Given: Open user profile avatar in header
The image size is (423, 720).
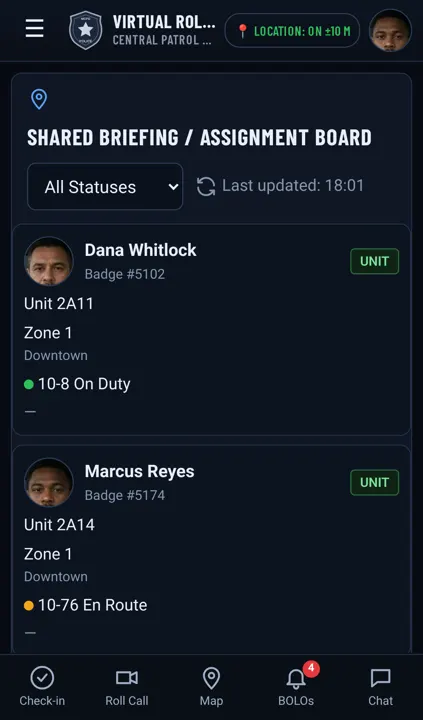Looking at the screenshot, I should 390,30.
